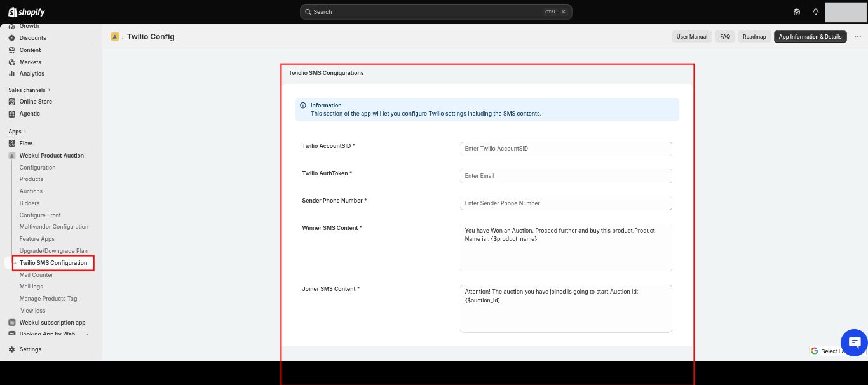Open Manage Products Tag menu item
This screenshot has height=385, width=868.
[x=48, y=299]
